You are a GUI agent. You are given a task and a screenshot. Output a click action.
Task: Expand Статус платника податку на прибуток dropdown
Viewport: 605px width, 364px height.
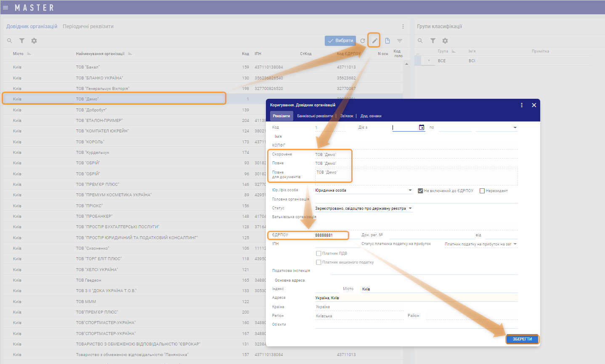(x=515, y=244)
